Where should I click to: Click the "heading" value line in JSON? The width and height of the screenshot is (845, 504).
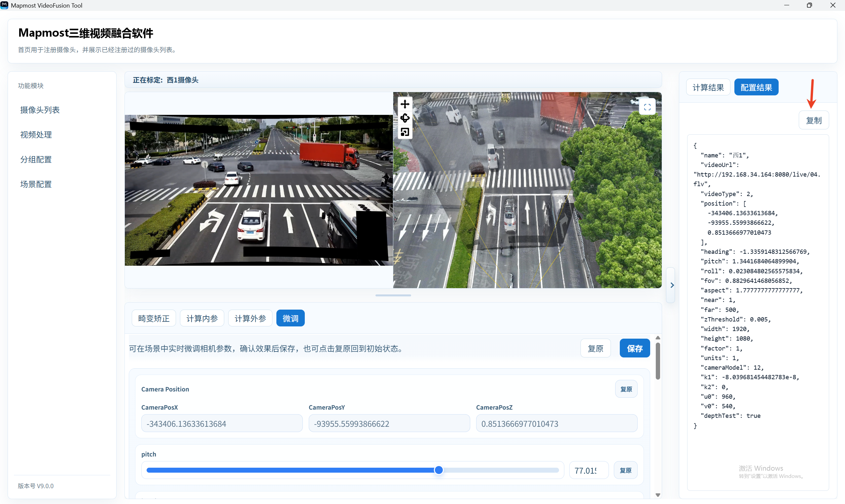point(755,252)
